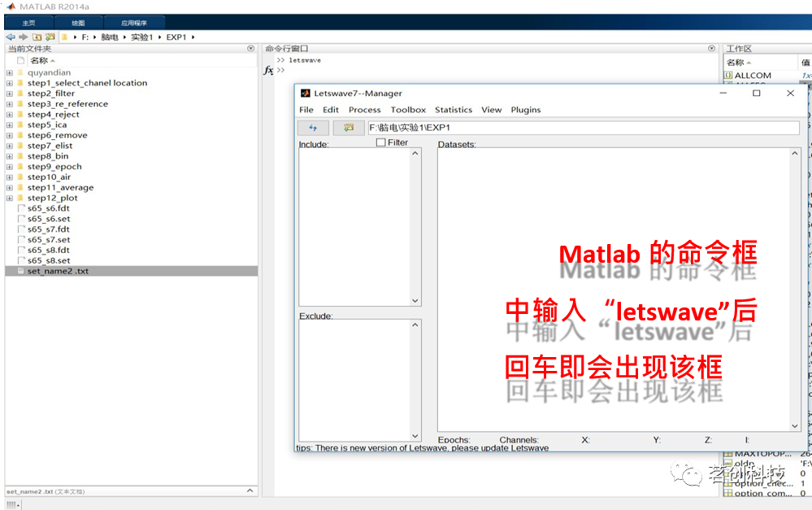Open the Statistics menu in Letswave Manager
812x510 pixels.
(x=453, y=109)
